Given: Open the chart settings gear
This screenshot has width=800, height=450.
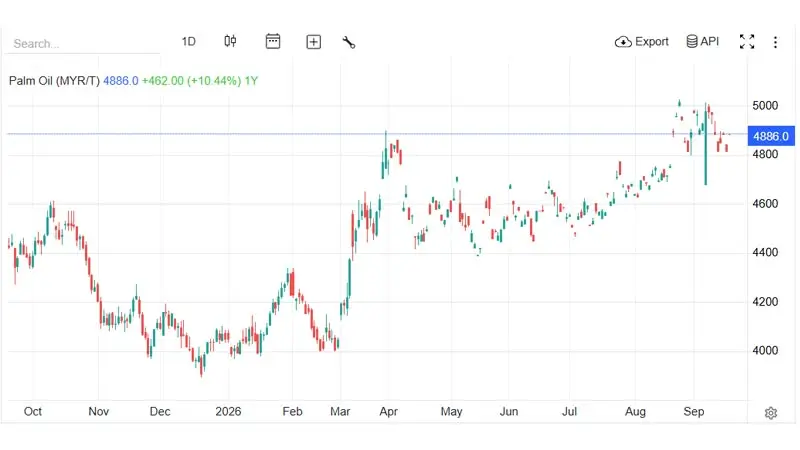Looking at the screenshot, I should point(771,413).
